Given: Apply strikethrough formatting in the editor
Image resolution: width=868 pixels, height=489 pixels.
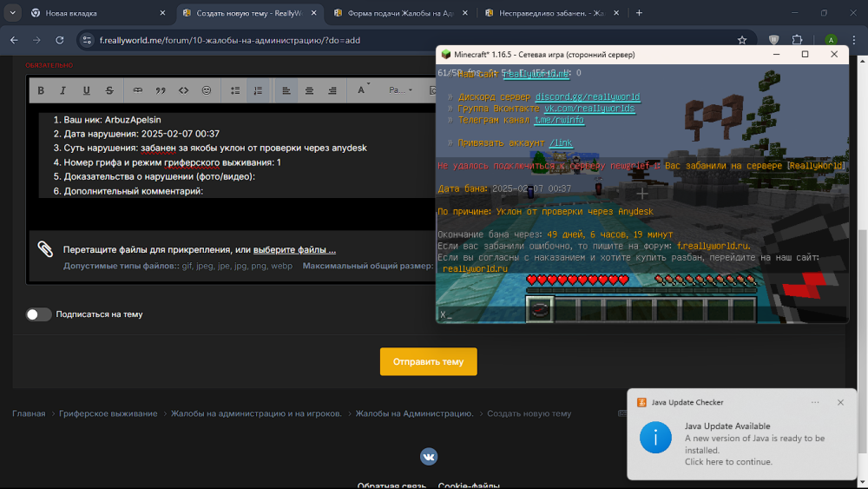Looking at the screenshot, I should tap(109, 90).
